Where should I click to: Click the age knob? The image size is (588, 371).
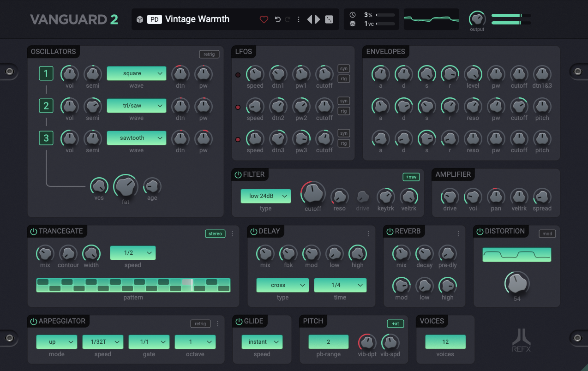coord(152,186)
